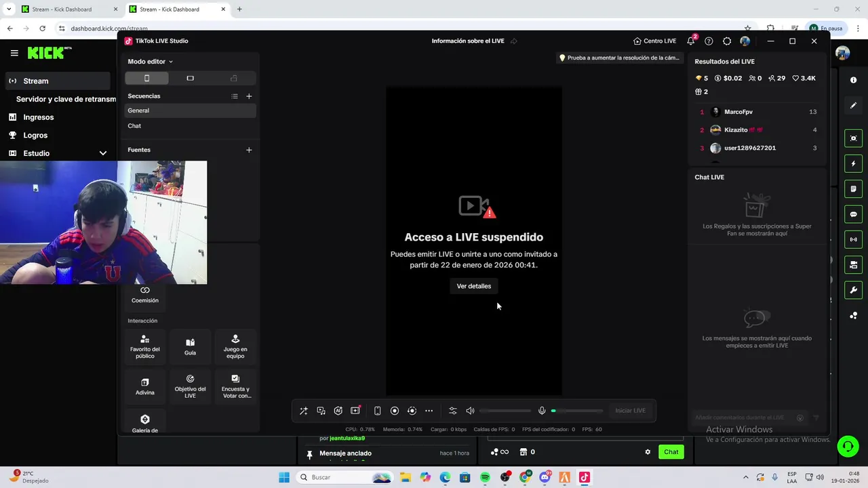Open Objetivo del LIVE tool
Screen dimensions: 868x488
click(x=190, y=387)
